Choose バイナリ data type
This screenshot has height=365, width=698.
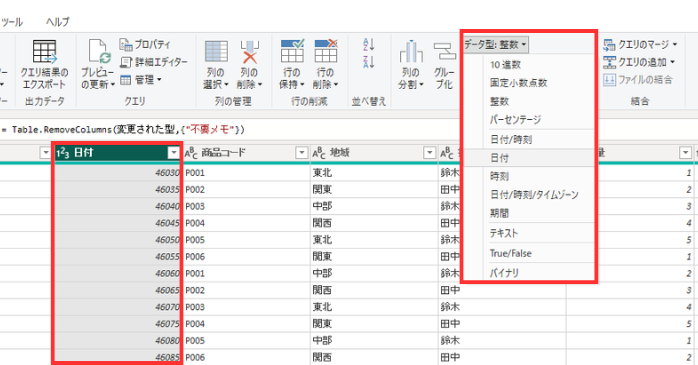click(x=504, y=272)
